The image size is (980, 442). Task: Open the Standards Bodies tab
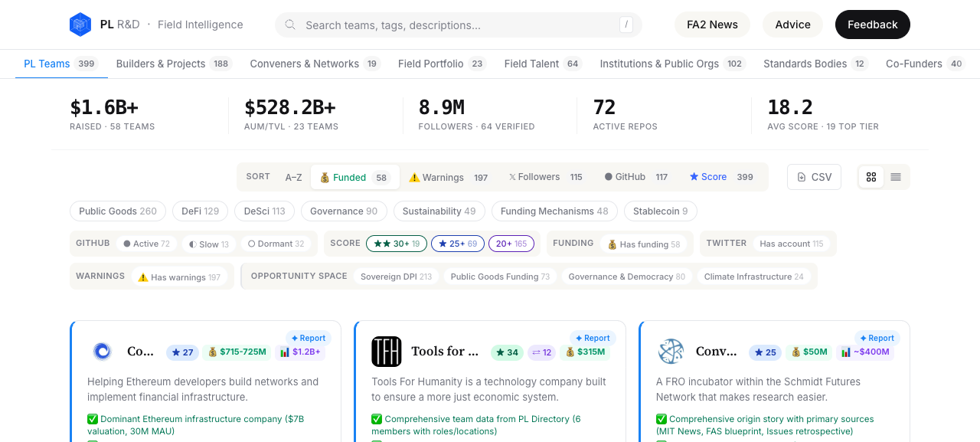[x=815, y=64]
